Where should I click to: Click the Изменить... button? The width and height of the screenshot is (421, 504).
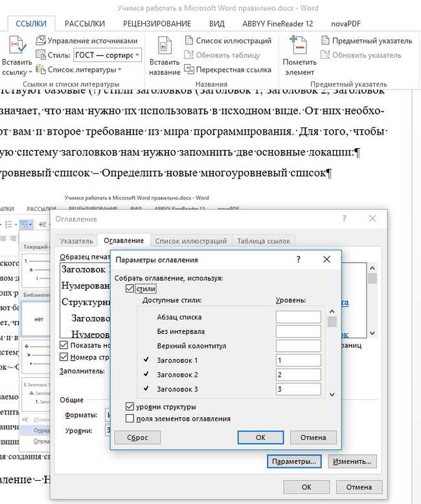point(352,462)
